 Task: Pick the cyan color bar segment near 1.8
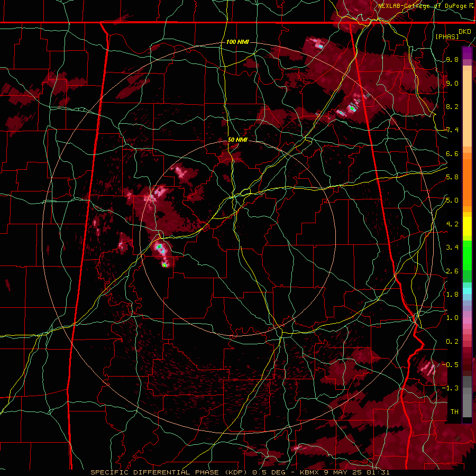pyautogui.click(x=467, y=291)
